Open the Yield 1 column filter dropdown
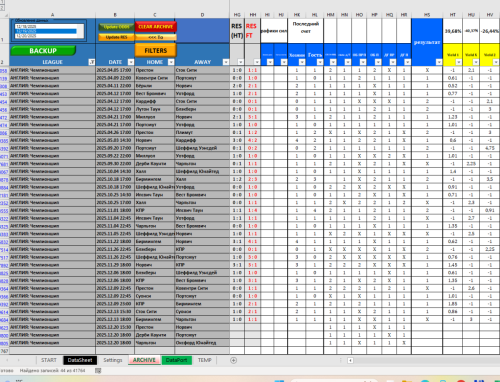Viewport: 500px width, 382px height. (x=459, y=62)
